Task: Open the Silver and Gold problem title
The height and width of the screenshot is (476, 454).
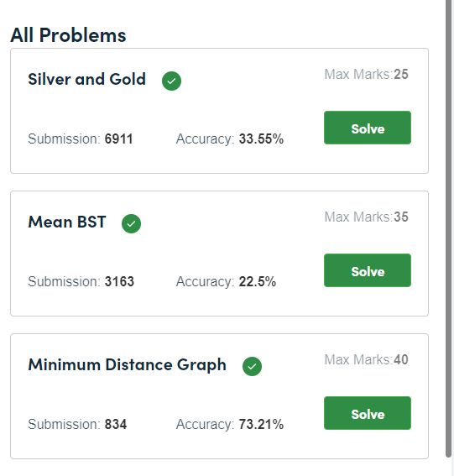Action: point(86,79)
